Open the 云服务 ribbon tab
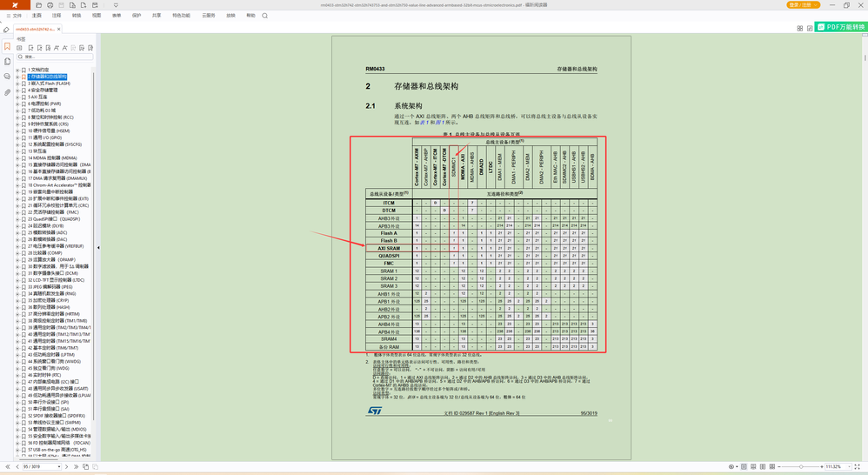This screenshot has width=868, height=475. 209,16
